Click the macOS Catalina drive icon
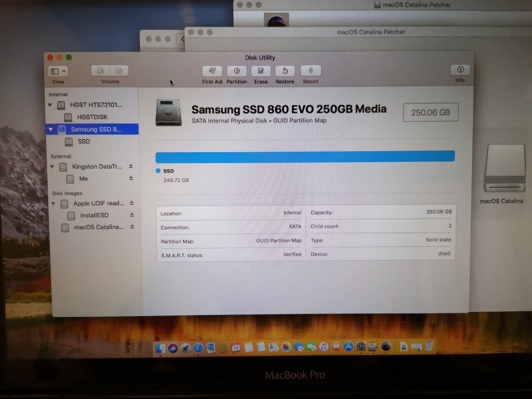The image size is (532, 399). click(505, 168)
